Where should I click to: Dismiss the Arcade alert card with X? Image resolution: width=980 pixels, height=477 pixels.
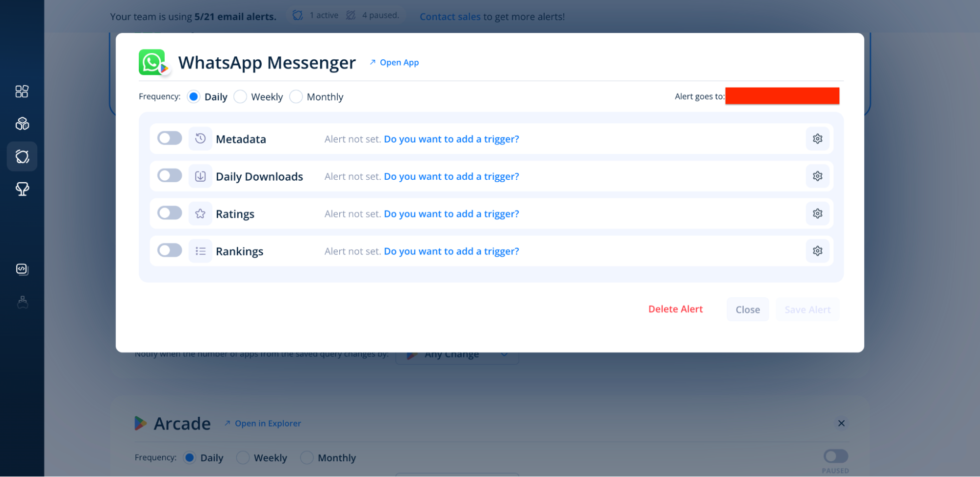(841, 423)
